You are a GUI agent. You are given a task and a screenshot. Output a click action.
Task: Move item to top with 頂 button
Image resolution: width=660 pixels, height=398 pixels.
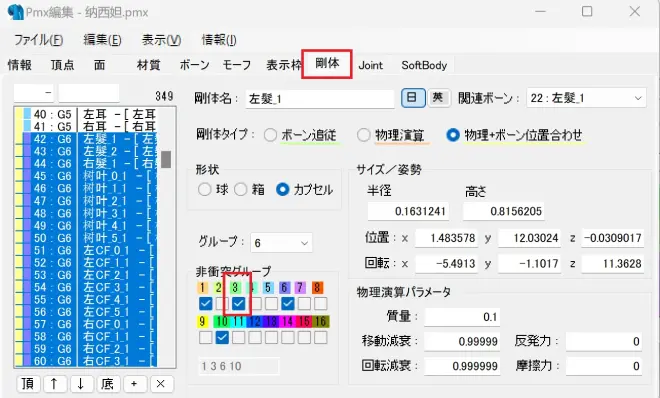pos(27,384)
